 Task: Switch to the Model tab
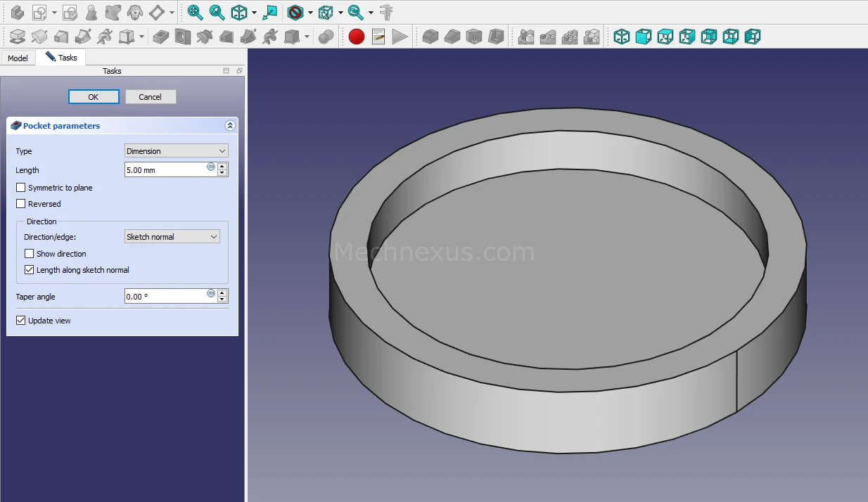pyautogui.click(x=18, y=58)
